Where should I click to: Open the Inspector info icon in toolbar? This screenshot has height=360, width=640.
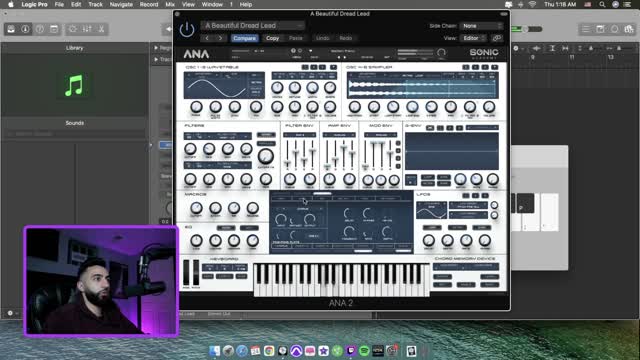[25, 29]
